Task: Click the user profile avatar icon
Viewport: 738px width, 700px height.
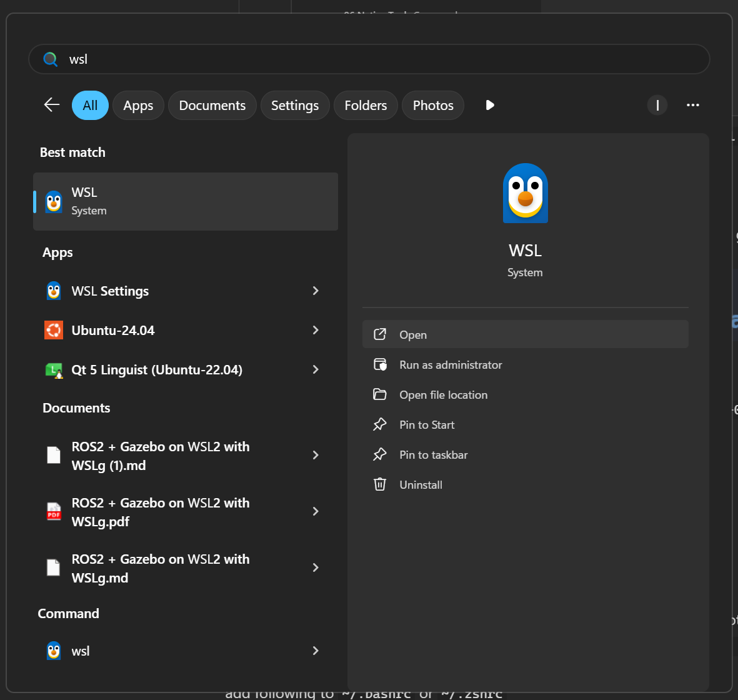Action: pos(657,105)
